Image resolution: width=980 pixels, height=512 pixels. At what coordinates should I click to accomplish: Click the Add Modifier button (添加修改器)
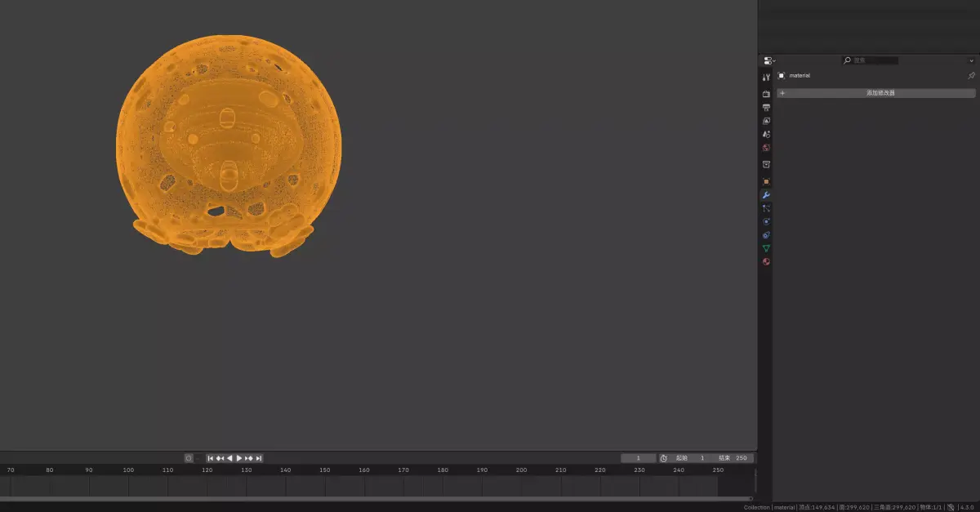pyautogui.click(x=876, y=93)
